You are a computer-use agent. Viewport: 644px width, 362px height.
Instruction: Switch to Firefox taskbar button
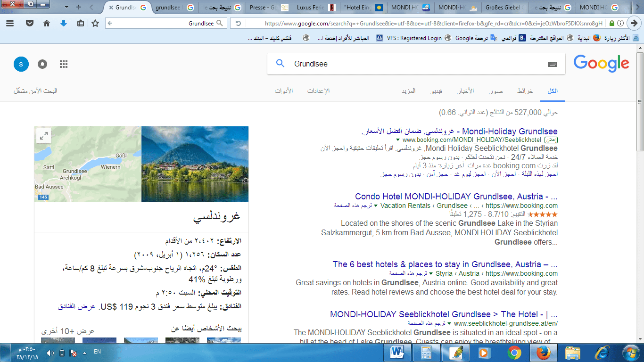click(544, 353)
